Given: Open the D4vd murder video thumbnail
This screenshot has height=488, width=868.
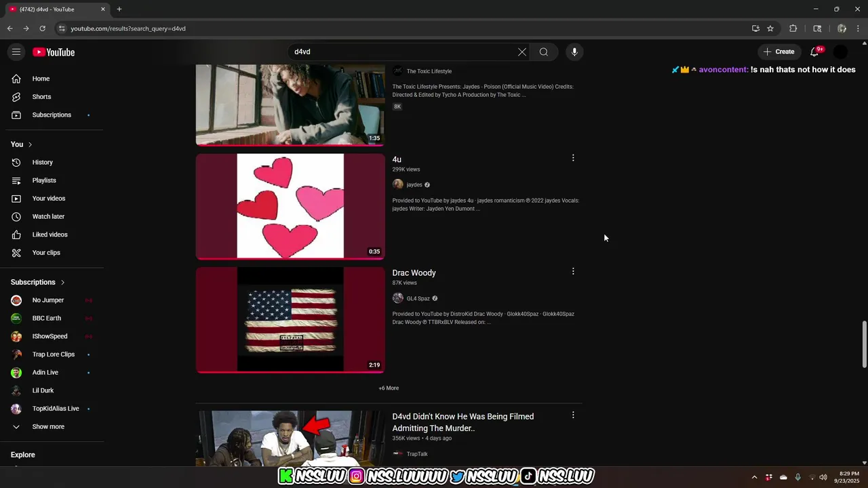Looking at the screenshot, I should click(290, 439).
